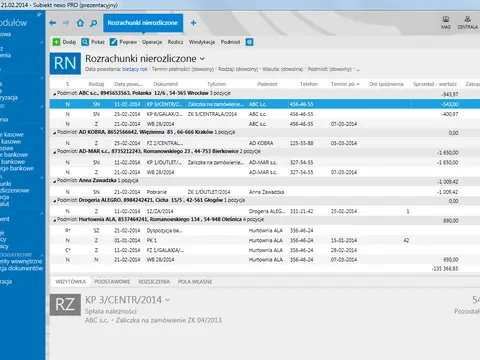Collapse the Drogeria ALEGRO group
The width and height of the screenshot is (480, 360).
tap(54, 201)
